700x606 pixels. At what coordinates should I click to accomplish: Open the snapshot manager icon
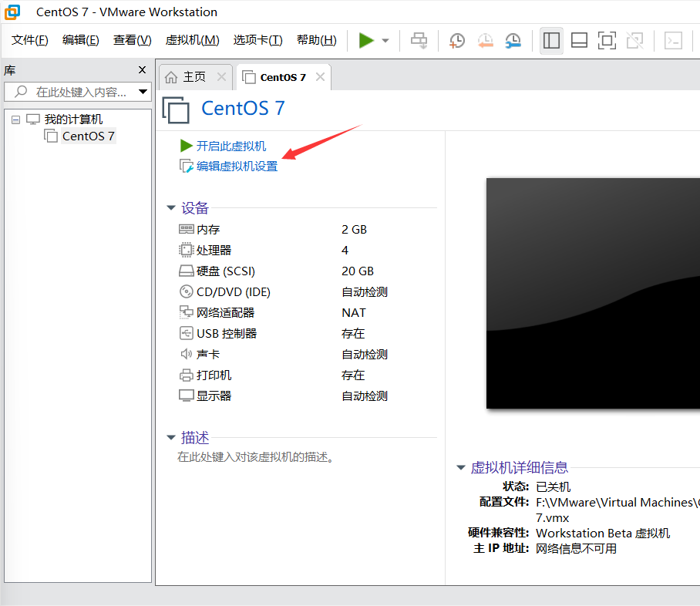click(x=513, y=41)
